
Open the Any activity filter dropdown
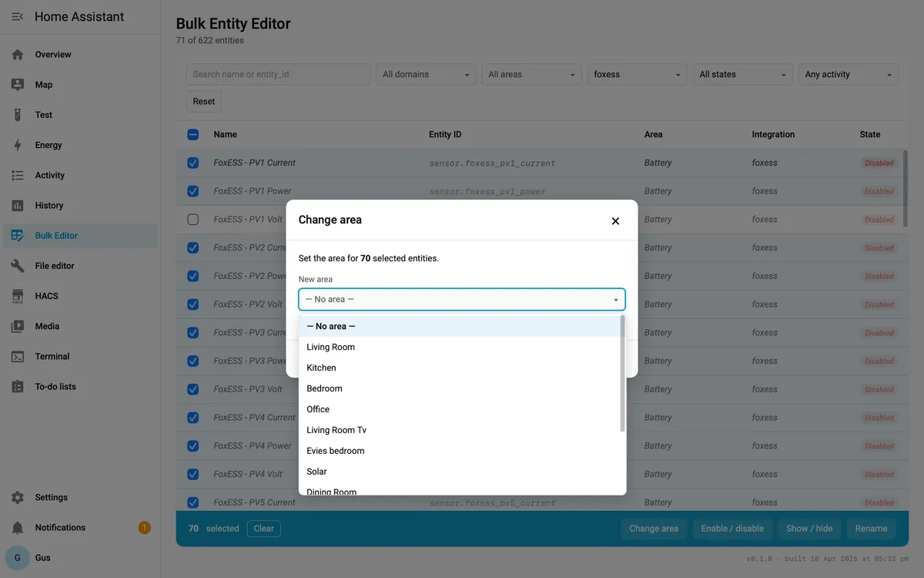pyautogui.click(x=849, y=75)
